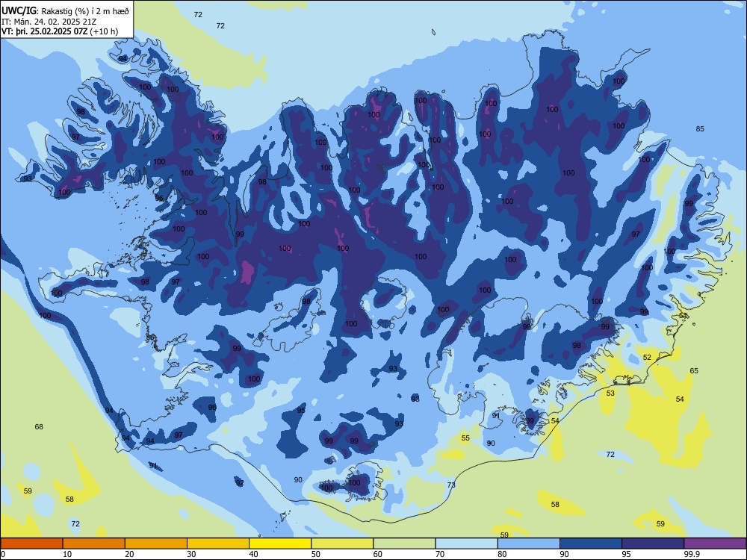Viewport: 747px width, 560px height.
Task: Select the '80' tick label on the legend
Action: click(x=502, y=554)
